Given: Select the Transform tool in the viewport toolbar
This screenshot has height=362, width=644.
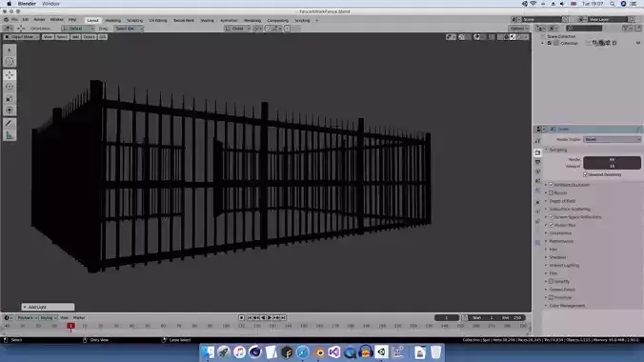Looking at the screenshot, I should pyautogui.click(x=10, y=111).
